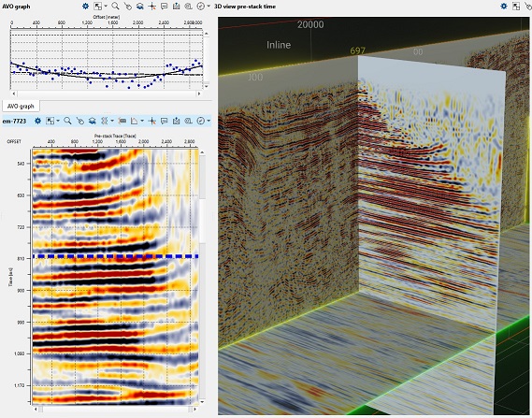Toggle crosshair tool in gather toolbar
Image resolution: width=532 pixels, height=418 pixels.
[152, 121]
